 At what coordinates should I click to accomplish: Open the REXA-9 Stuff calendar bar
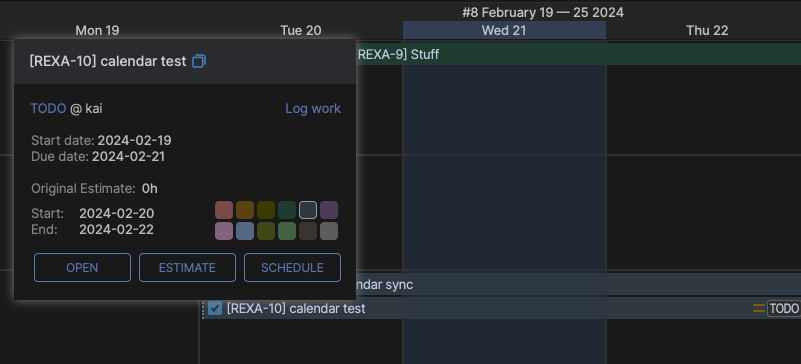[578, 54]
